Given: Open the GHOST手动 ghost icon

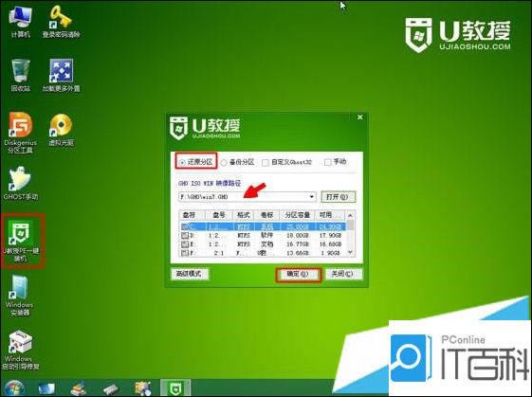Looking at the screenshot, I should point(20,184).
